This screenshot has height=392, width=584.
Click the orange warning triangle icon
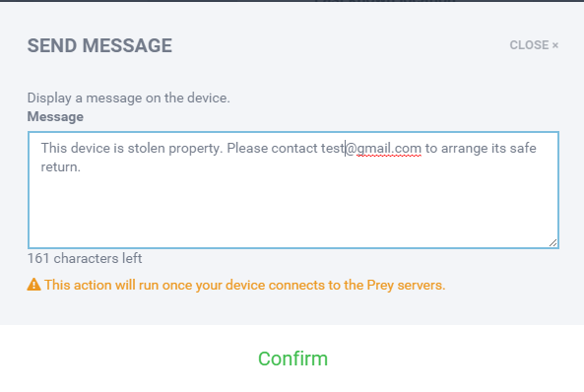(x=33, y=285)
